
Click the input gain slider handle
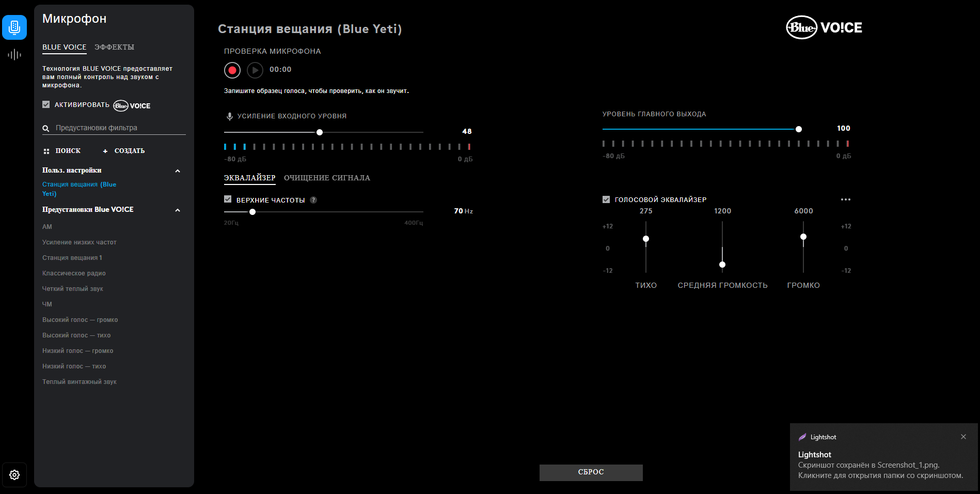tap(320, 132)
